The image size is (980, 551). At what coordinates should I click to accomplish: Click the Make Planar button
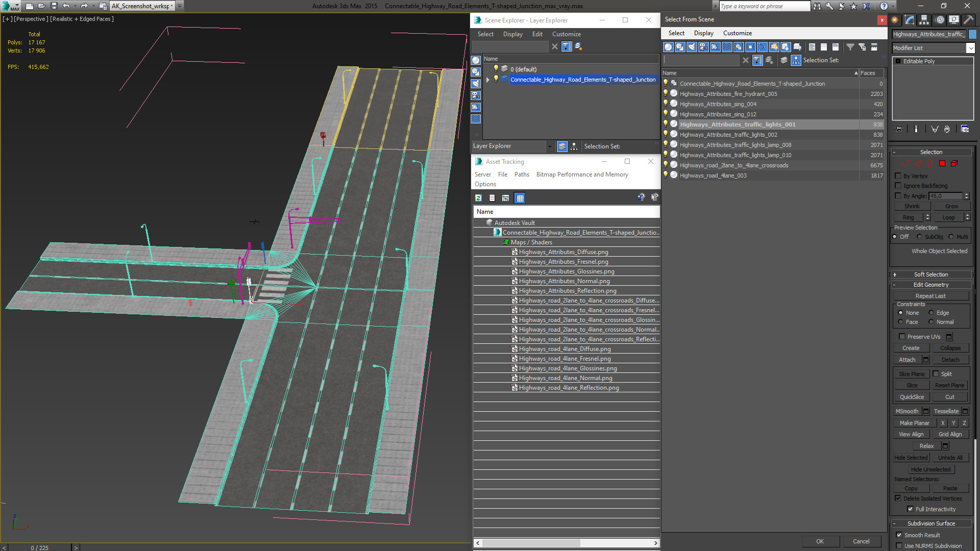point(914,423)
